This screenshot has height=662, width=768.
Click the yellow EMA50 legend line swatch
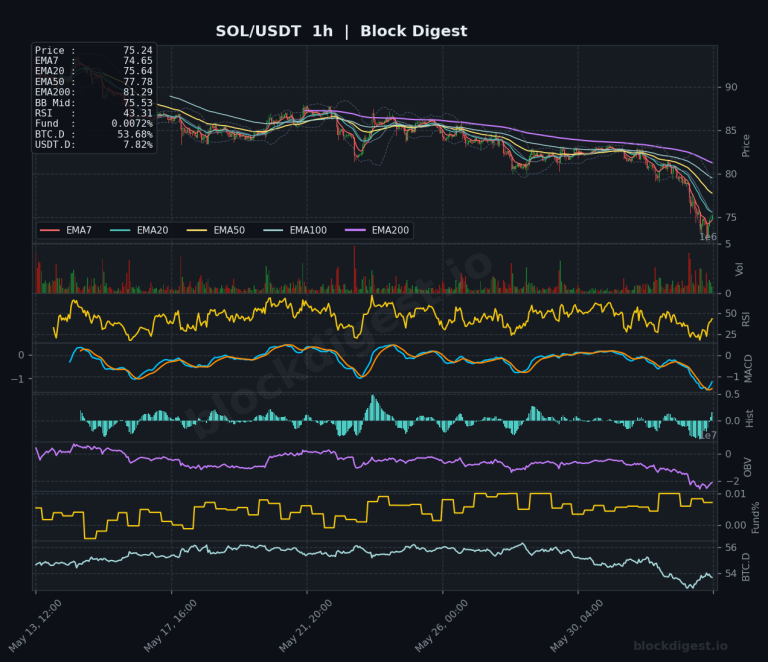[197, 230]
